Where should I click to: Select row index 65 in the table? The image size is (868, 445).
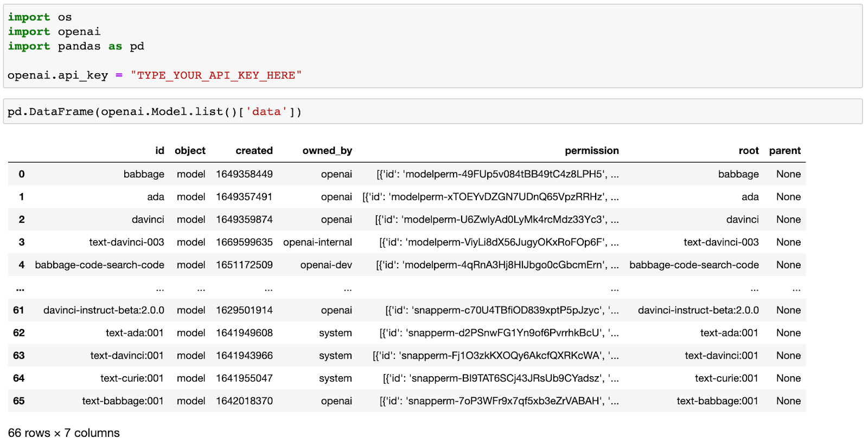coord(19,401)
